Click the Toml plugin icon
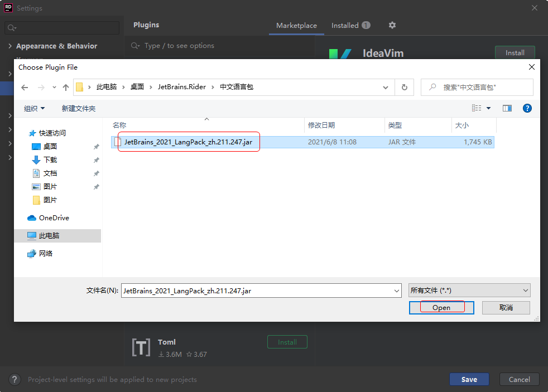This screenshot has height=392, width=548. coord(141,347)
